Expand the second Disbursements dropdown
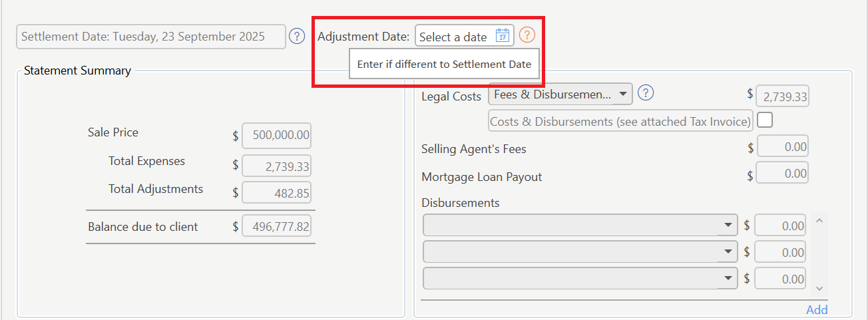Viewport: 868px width, 320px height. point(728,252)
